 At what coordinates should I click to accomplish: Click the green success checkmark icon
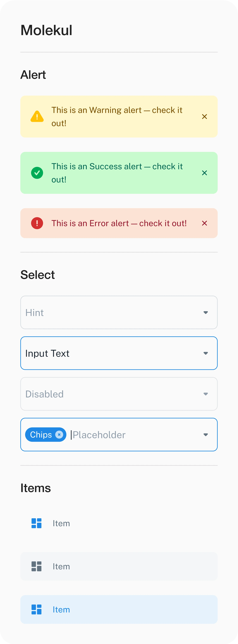37,173
